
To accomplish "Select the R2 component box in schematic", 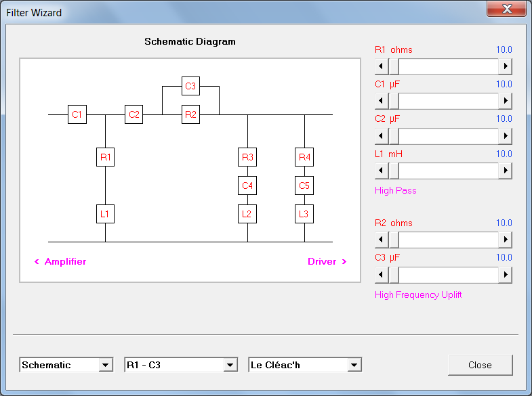I will click(190, 114).
